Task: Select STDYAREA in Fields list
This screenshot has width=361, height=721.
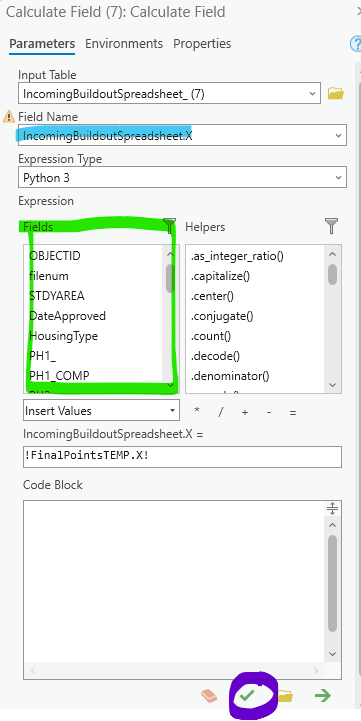Action: pos(57,296)
